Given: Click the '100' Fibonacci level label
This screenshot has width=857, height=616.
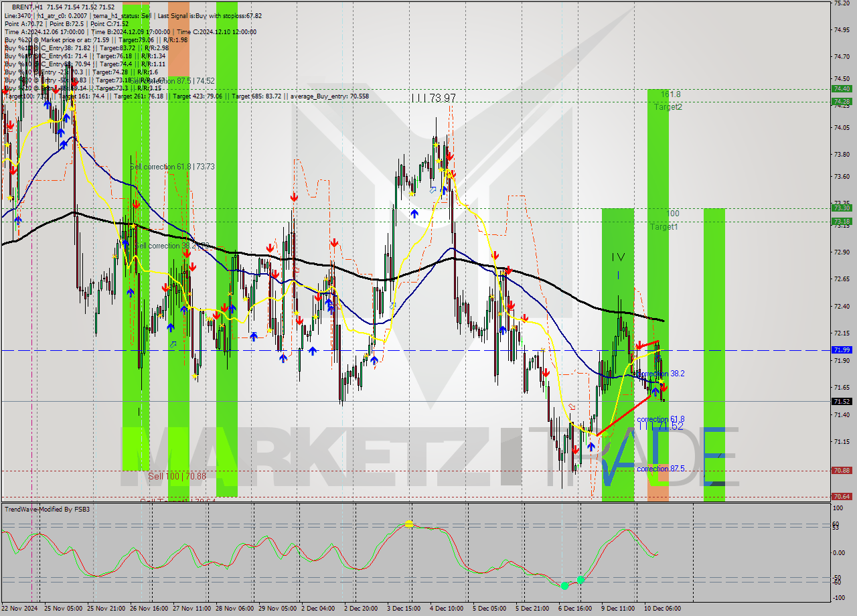Looking at the screenshot, I should [673, 214].
